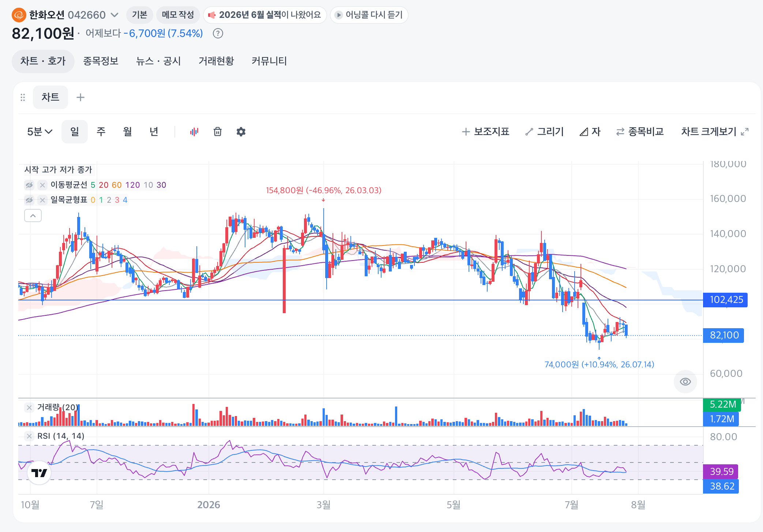The height and width of the screenshot is (532, 763).
Task: Click the 2026 year label on time axis
Action: point(209,505)
